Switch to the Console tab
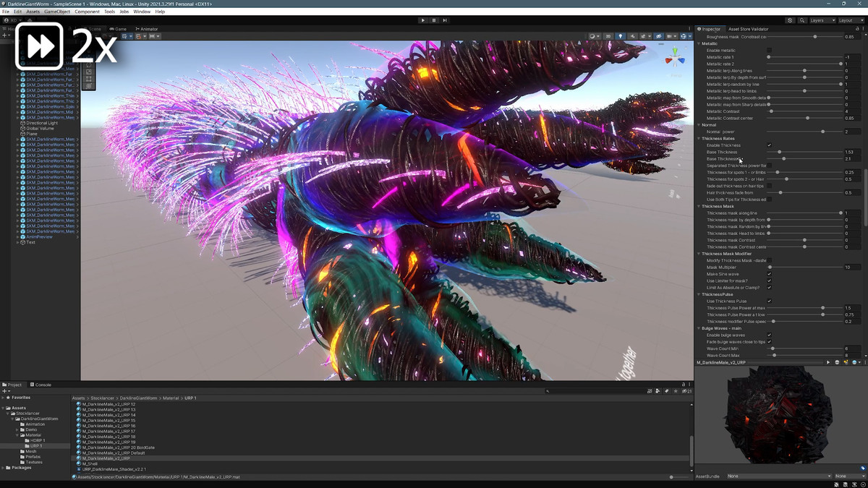This screenshot has width=868, height=488. [x=43, y=385]
